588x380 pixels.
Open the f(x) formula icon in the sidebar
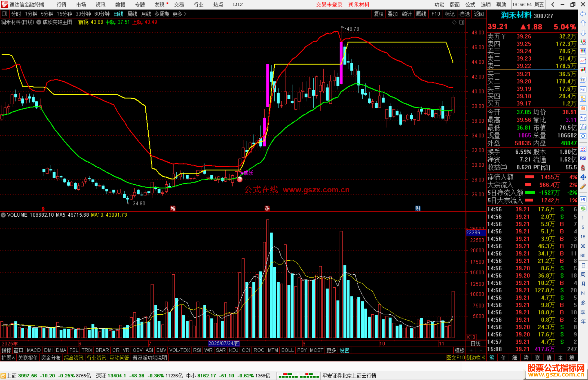tap(583, 127)
